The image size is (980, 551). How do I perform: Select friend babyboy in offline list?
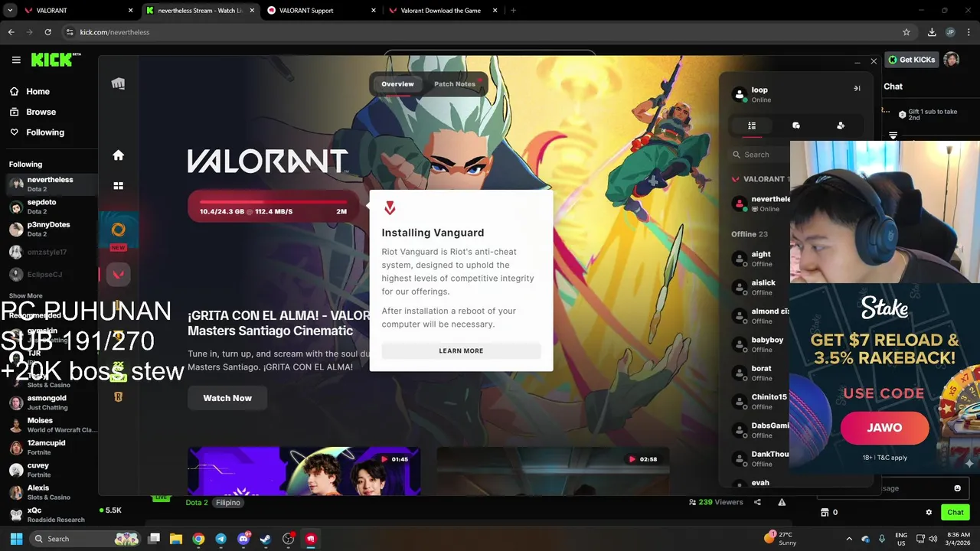tap(759, 344)
